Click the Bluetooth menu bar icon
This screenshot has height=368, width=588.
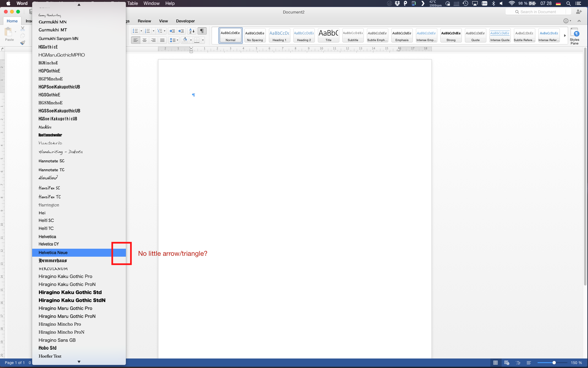(x=493, y=3)
